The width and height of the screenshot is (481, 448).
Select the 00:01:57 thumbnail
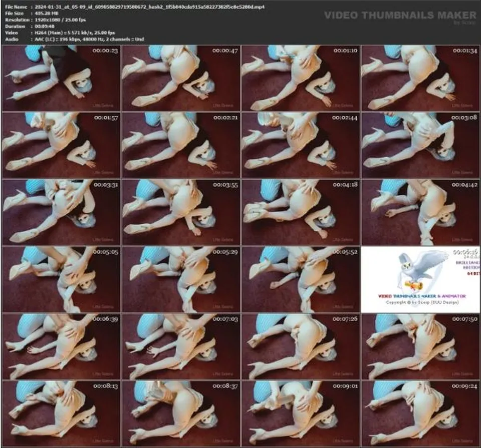pos(61,145)
